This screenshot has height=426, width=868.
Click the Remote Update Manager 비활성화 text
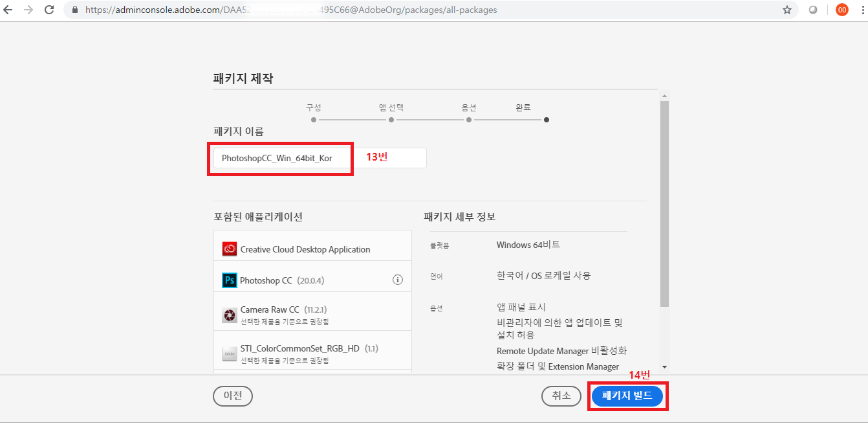(x=561, y=351)
